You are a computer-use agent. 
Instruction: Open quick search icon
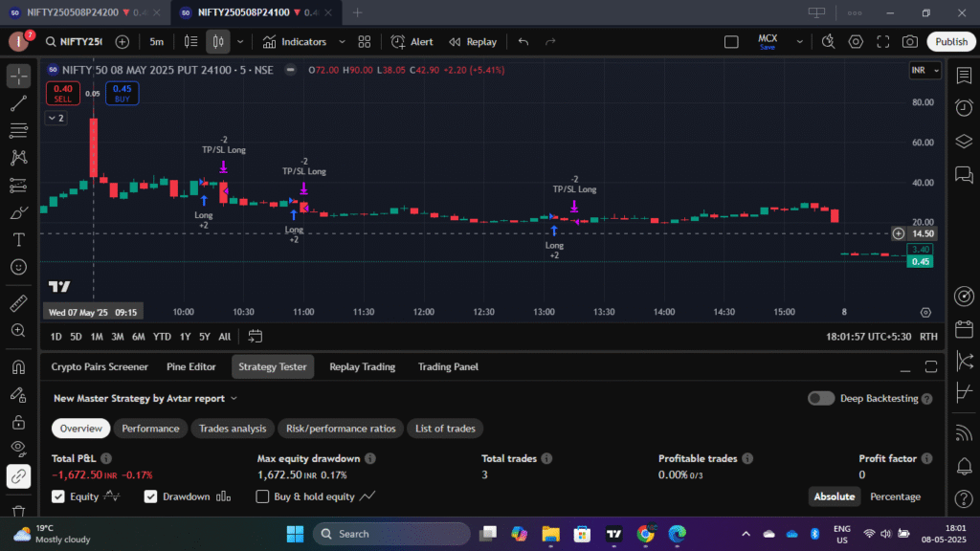point(828,42)
